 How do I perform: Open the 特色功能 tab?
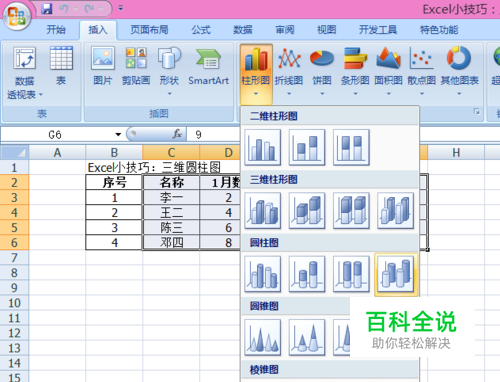click(439, 30)
